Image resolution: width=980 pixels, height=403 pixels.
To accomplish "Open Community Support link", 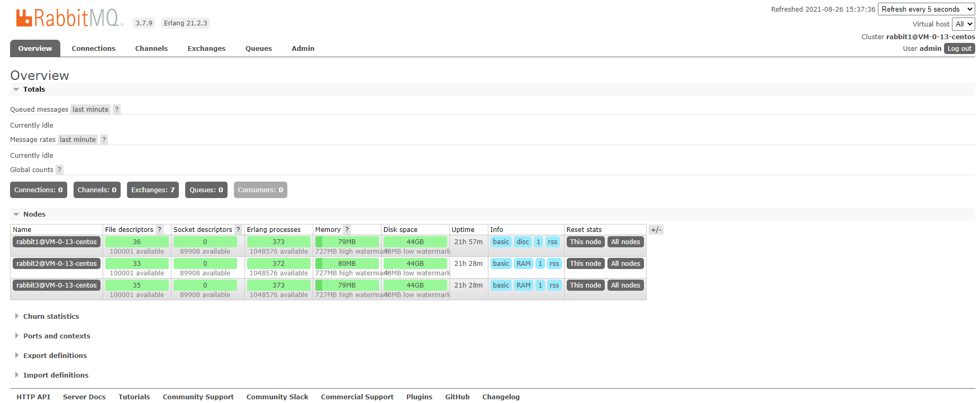I will (198, 397).
